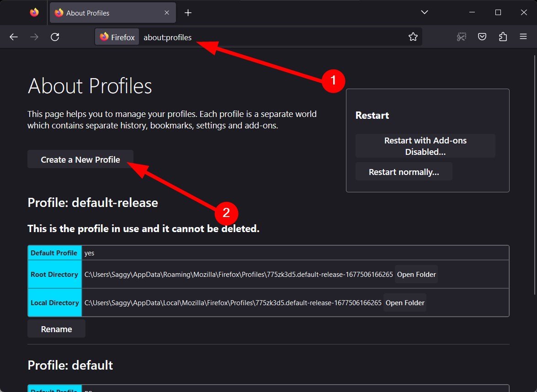This screenshot has width=537, height=392.
Task: Click the Restart normally button
Action: coord(404,172)
